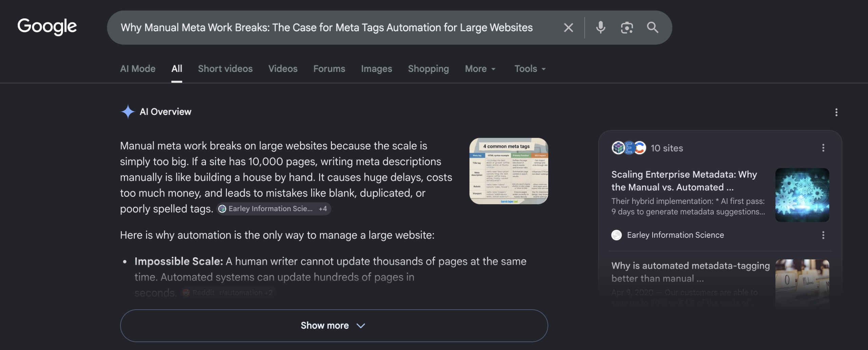Open the Short videos tab
868x350 pixels.
pyautogui.click(x=225, y=69)
